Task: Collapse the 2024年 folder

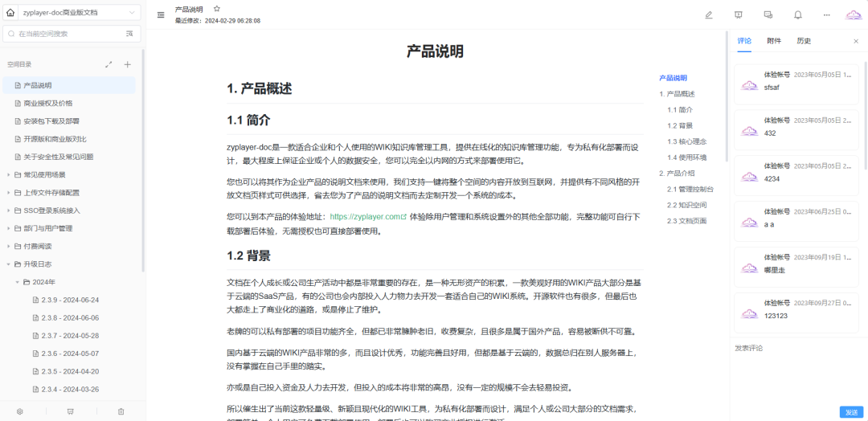Action: click(x=17, y=282)
